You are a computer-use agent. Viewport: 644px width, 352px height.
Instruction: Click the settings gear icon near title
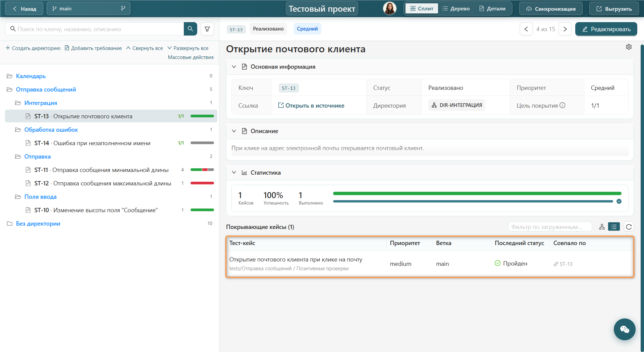click(x=629, y=47)
